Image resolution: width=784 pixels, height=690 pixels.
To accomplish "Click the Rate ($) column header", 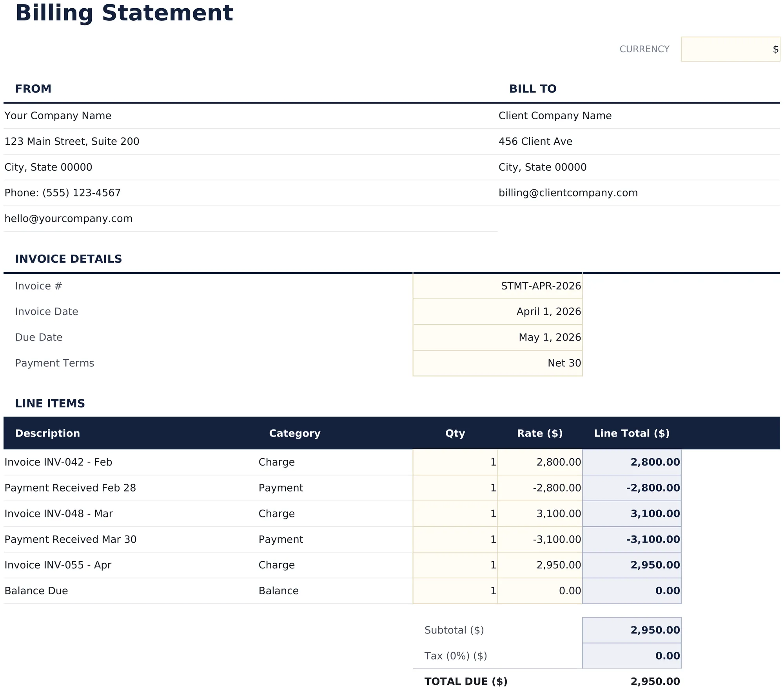I will tap(540, 433).
